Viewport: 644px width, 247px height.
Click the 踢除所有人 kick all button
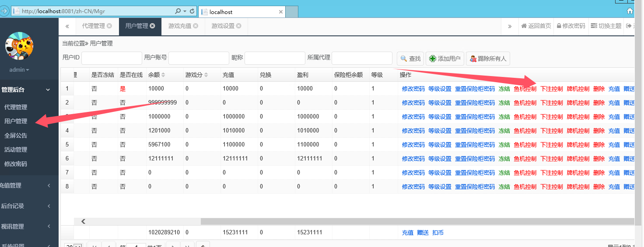tap(488, 59)
